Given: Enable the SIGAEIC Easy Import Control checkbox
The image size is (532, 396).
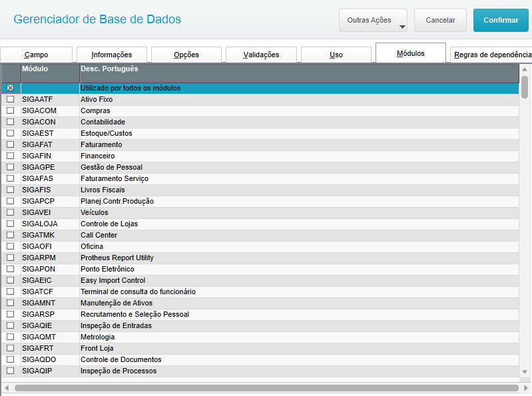Looking at the screenshot, I should [x=11, y=280].
